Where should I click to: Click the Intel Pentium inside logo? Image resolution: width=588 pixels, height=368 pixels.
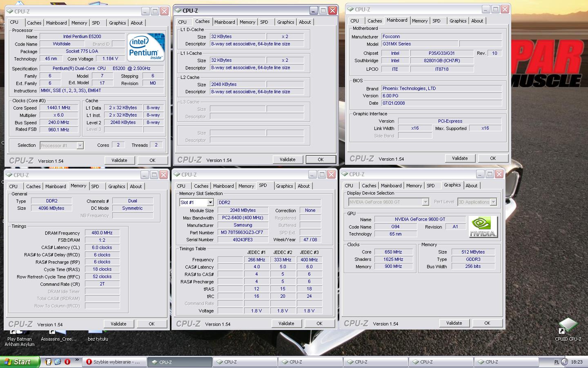146,47
